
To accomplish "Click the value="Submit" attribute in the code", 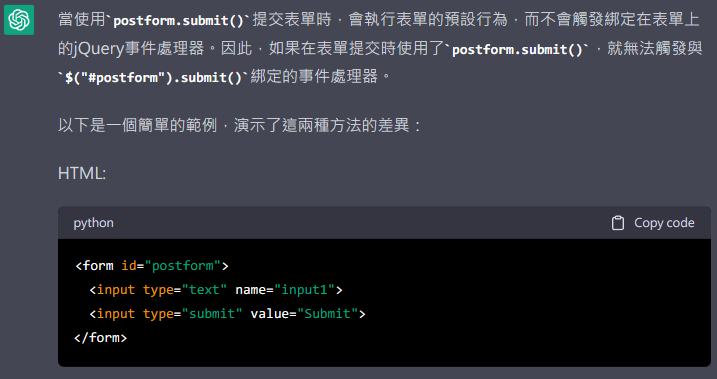I will point(304,314).
